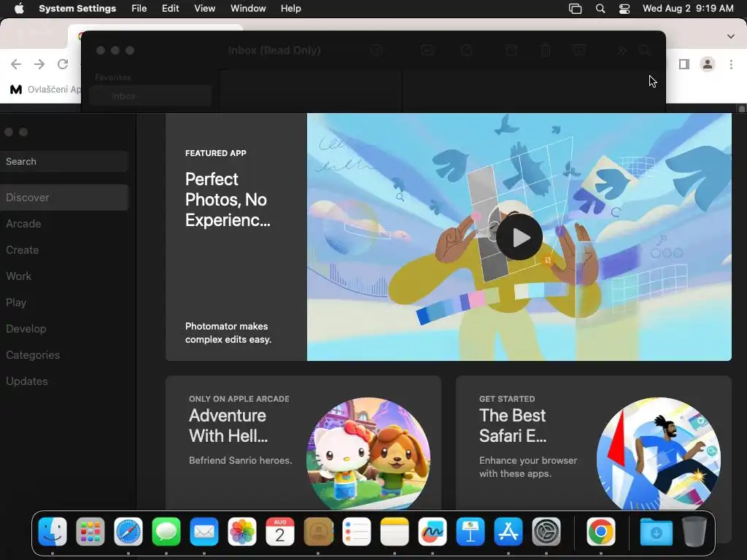Select Develop in App Store sidebar
This screenshot has width=747, height=560.
(x=64, y=329)
